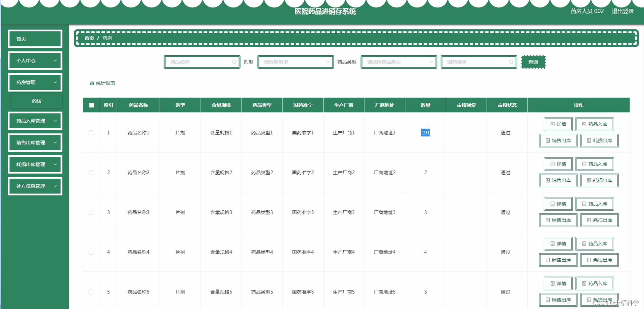Screen dimensions: 644x309
Task: Check the row checkbox for 药品名称3
Action: click(91, 212)
